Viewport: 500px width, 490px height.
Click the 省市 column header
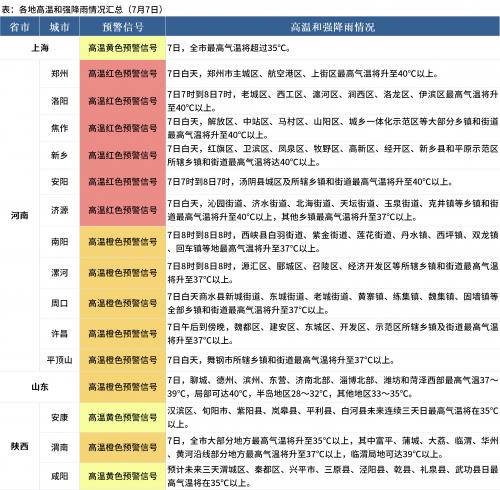pyautogui.click(x=20, y=27)
